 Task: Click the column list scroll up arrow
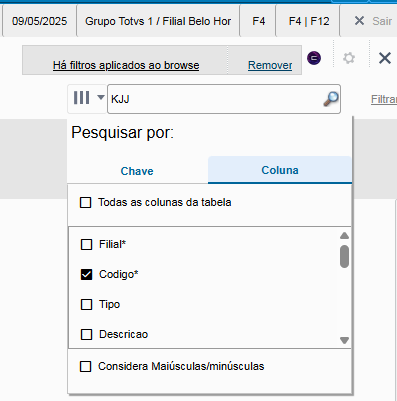344,236
